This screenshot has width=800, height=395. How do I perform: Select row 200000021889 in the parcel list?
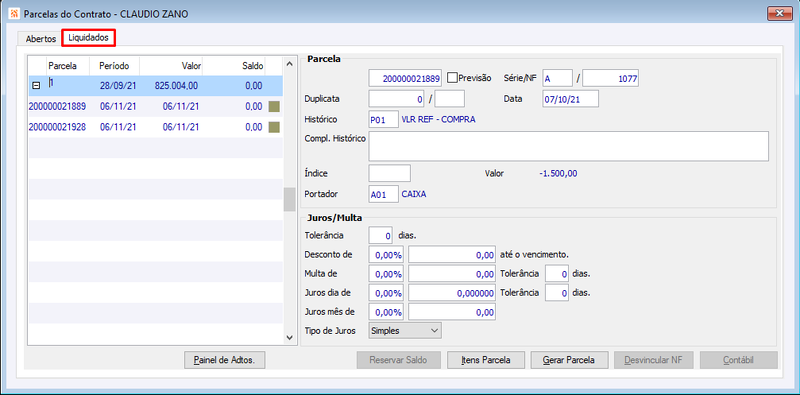pyautogui.click(x=155, y=107)
